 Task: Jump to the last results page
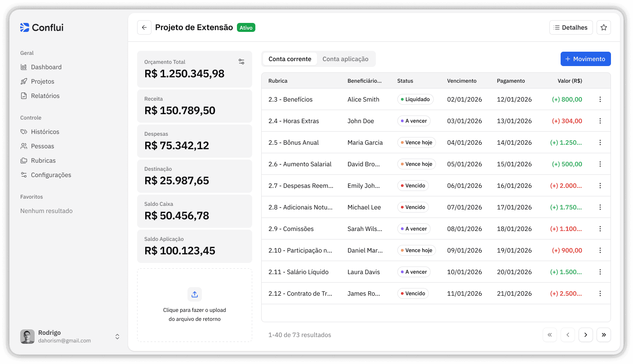(603, 335)
